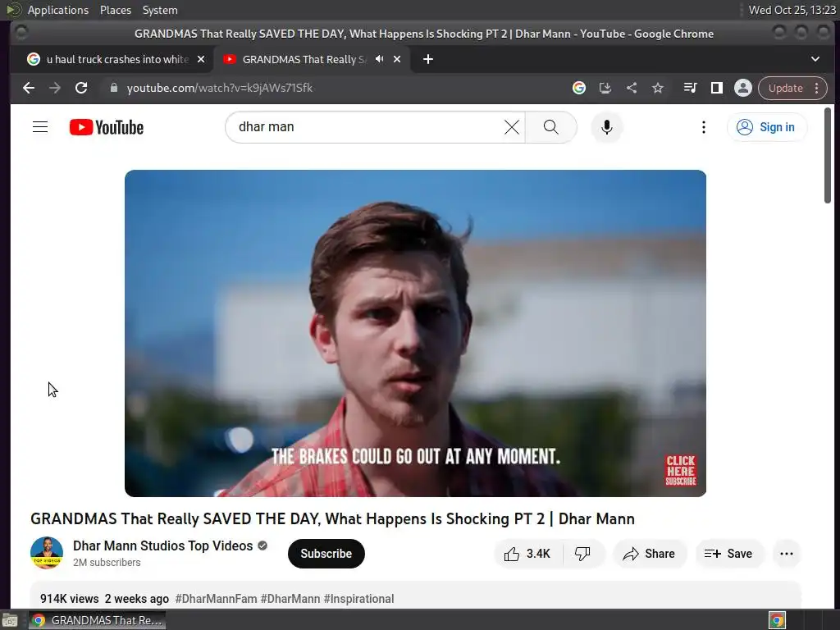Click the video title heading
This screenshot has width=840, height=630.
click(333, 518)
